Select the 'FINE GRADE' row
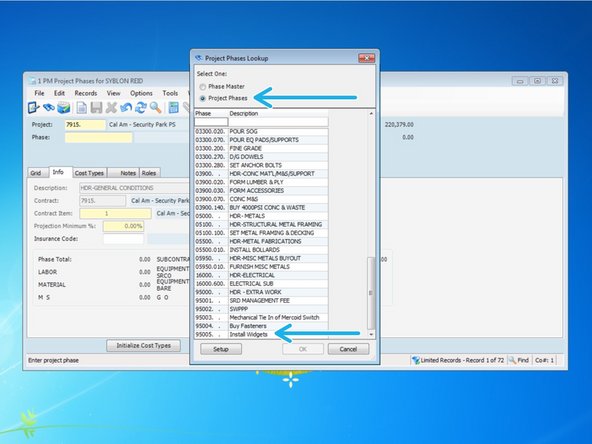 pyautogui.click(x=261, y=148)
